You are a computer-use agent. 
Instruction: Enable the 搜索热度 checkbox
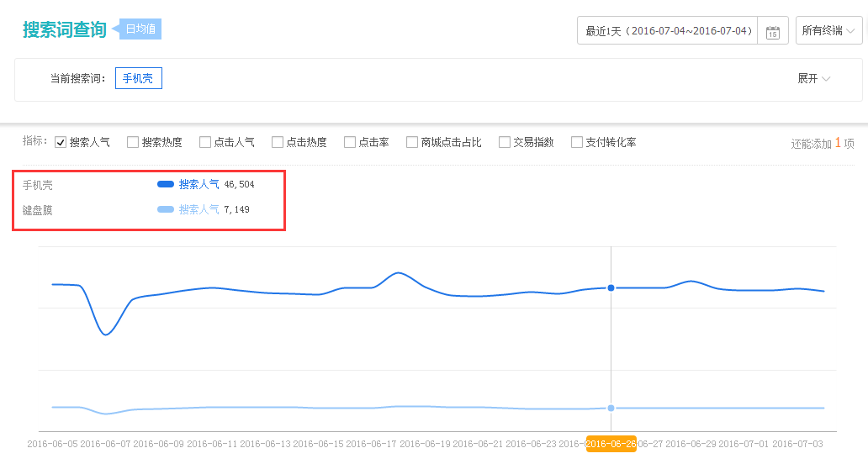(x=133, y=142)
